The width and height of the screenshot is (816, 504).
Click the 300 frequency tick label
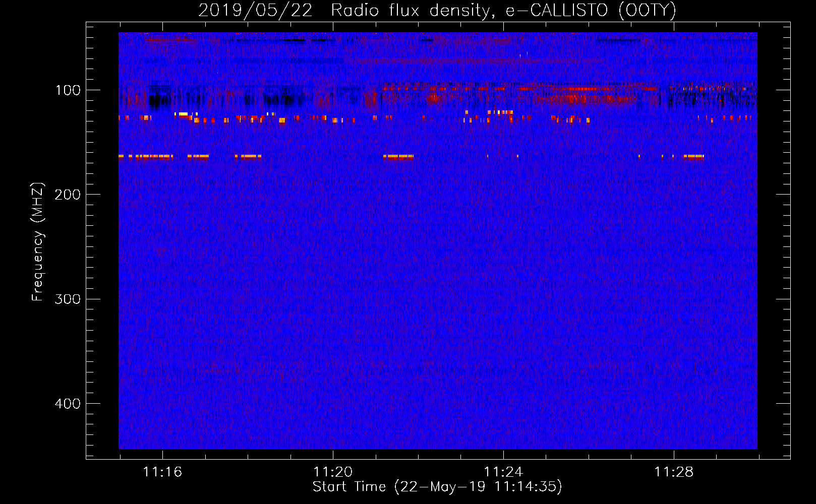coord(68,299)
